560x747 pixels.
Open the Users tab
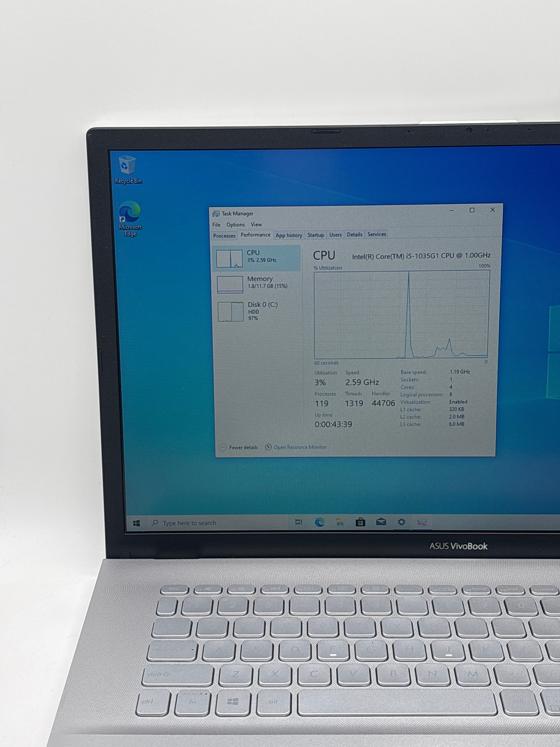click(x=336, y=235)
